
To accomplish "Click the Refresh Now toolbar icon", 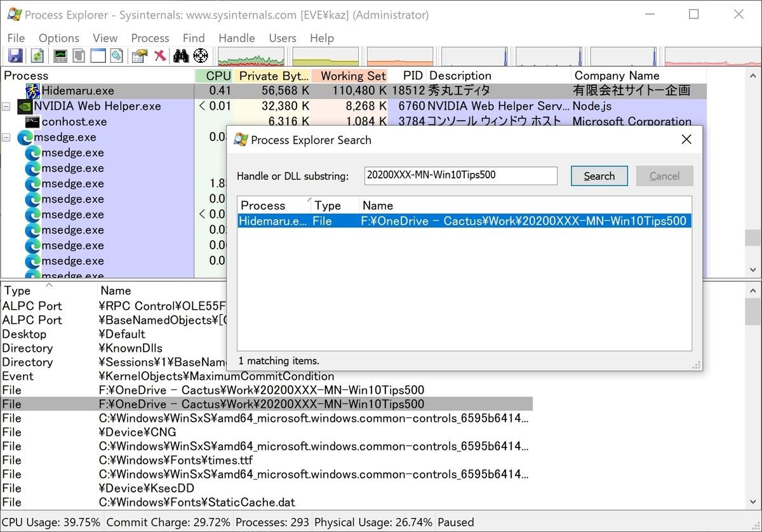I will click(37, 56).
